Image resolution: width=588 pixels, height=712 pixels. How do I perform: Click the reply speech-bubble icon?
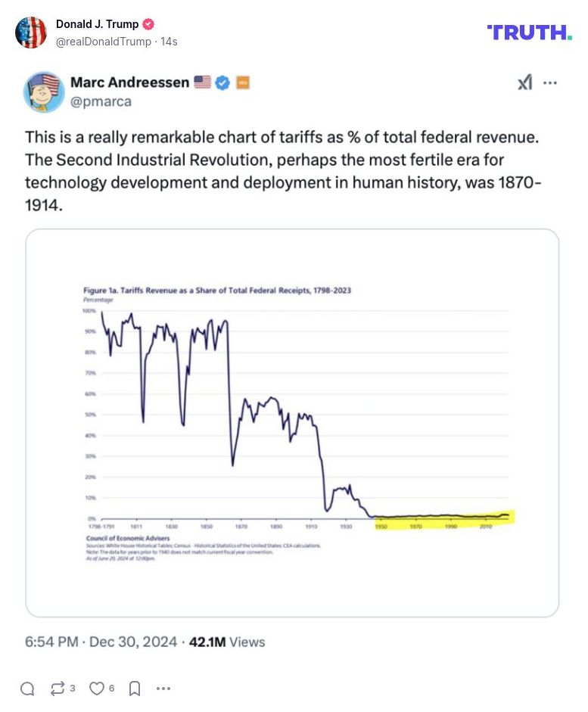click(27, 689)
